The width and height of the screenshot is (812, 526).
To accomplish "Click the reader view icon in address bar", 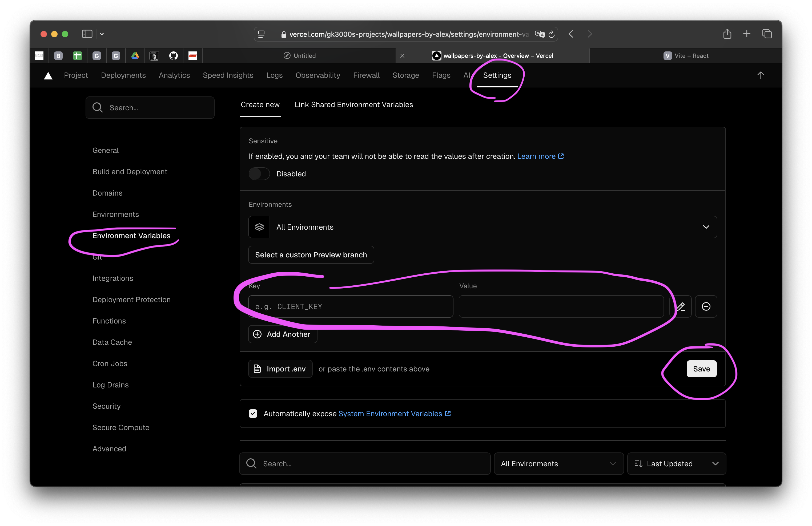I will coord(261,34).
